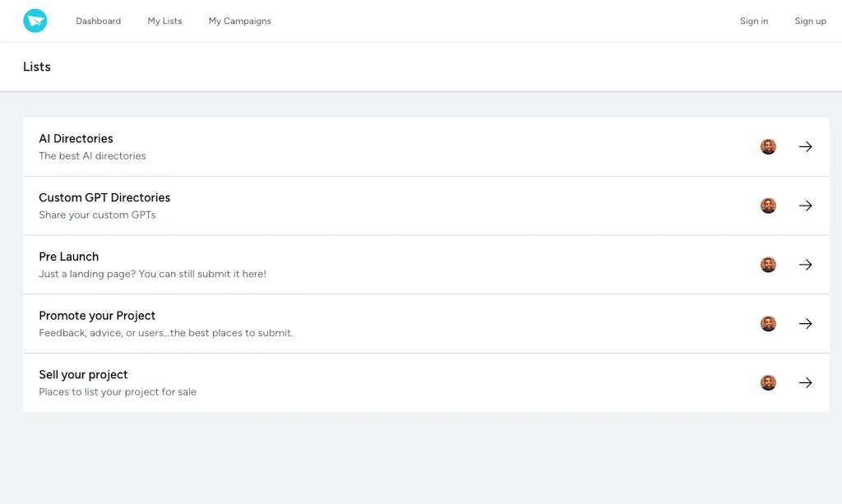The height and width of the screenshot is (504, 842).
Task: Open the My Campaigns menu item
Action: click(x=239, y=21)
